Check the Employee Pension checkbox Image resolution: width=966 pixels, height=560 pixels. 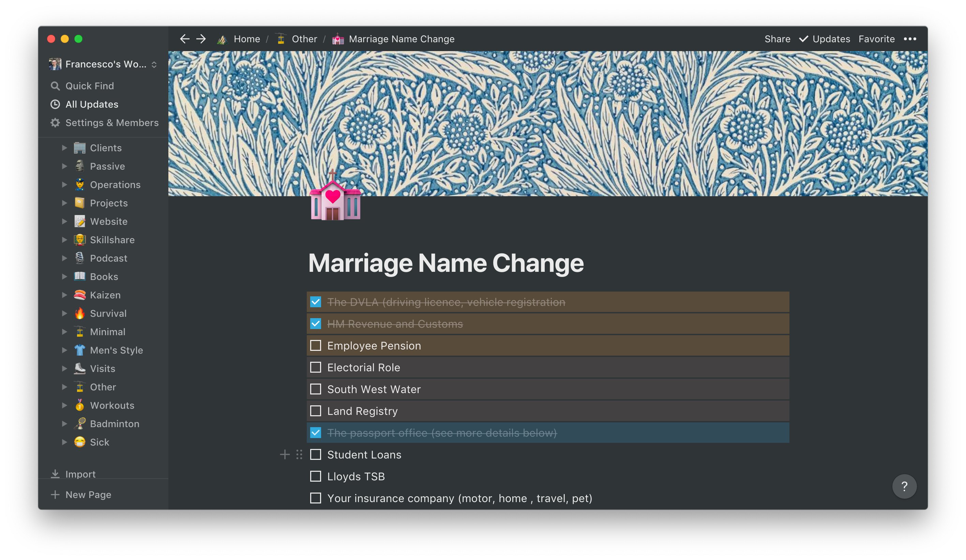pos(316,345)
